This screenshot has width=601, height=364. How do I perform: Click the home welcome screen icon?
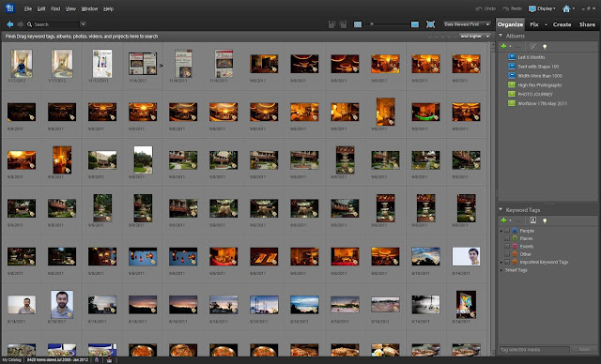coord(566,8)
